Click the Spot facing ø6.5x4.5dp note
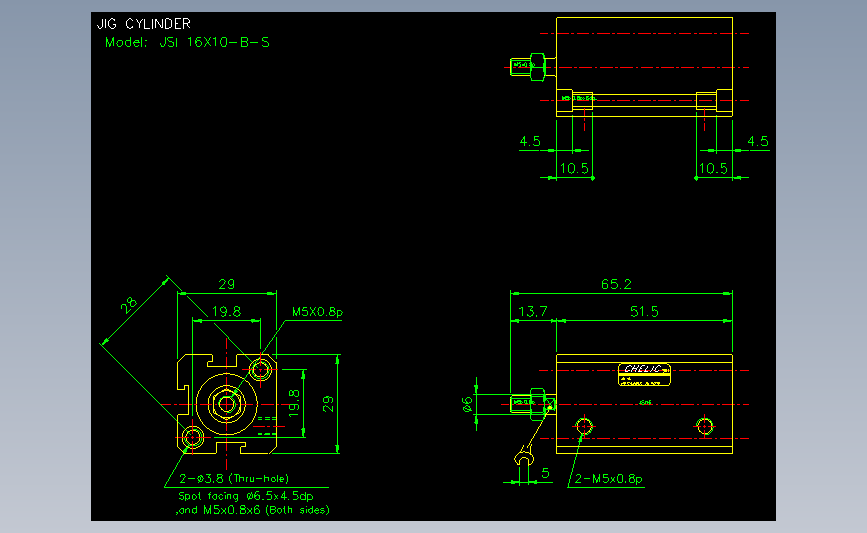Screen dimensions: 867x533 [x=246, y=496]
